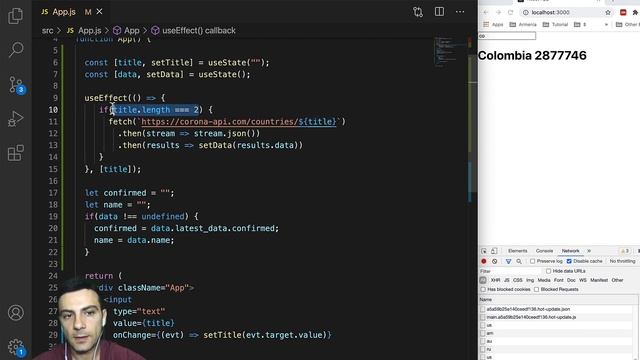Click the browser Back arrow

coord(486,13)
